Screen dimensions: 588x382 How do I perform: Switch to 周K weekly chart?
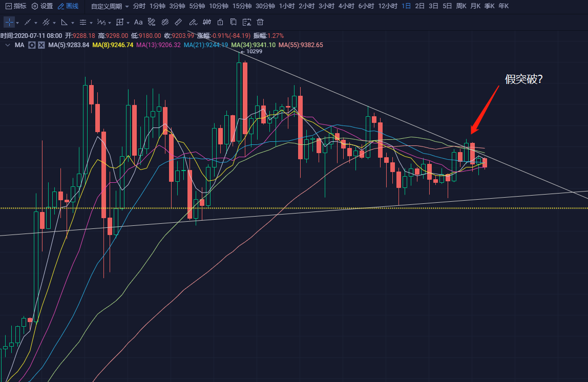pos(461,6)
